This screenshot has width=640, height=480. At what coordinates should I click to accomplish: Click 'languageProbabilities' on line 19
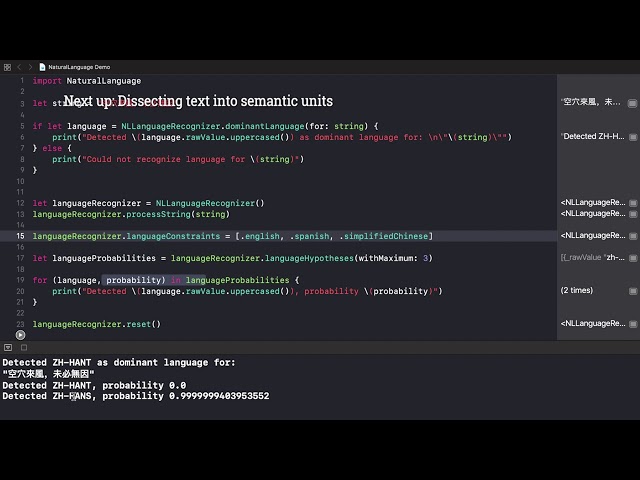click(x=238, y=280)
